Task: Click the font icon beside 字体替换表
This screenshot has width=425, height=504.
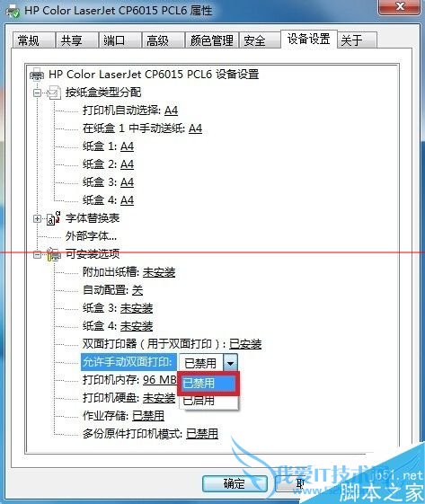Action: (x=53, y=218)
